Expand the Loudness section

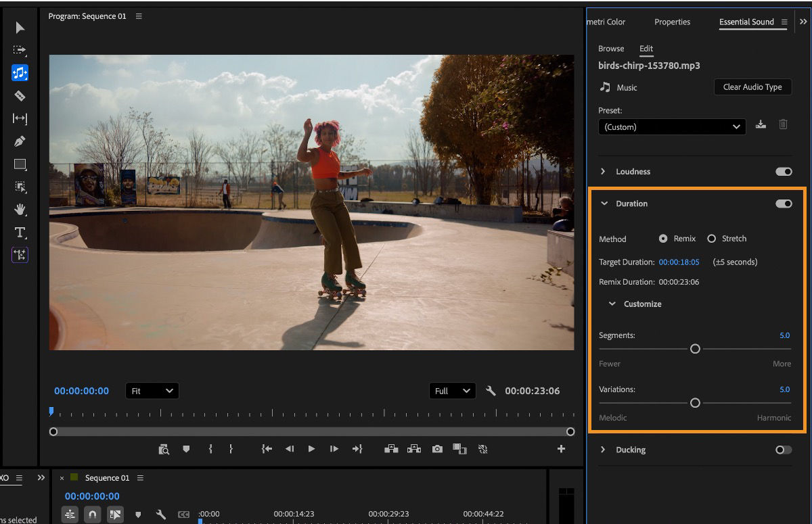[x=603, y=172]
